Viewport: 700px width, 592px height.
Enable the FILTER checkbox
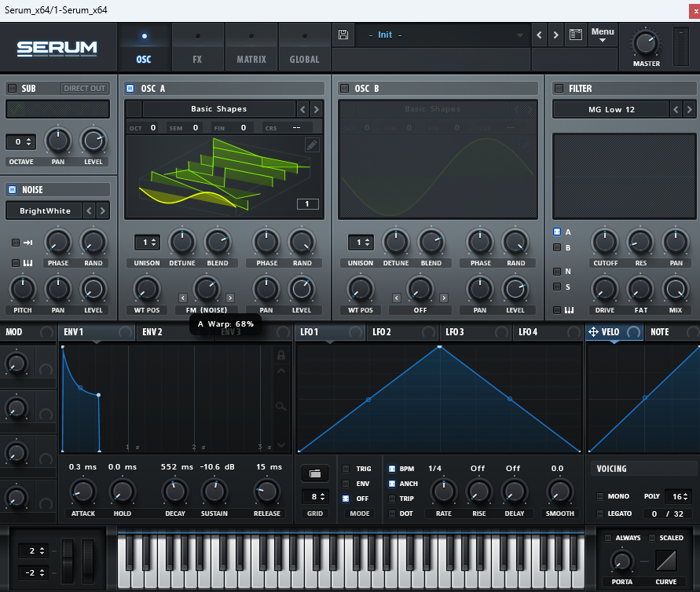[x=559, y=89]
